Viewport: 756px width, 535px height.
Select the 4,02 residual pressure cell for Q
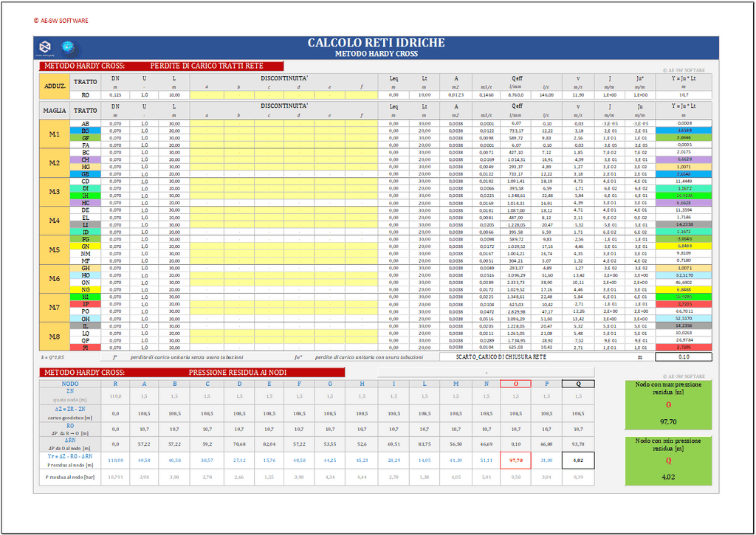[x=577, y=460]
